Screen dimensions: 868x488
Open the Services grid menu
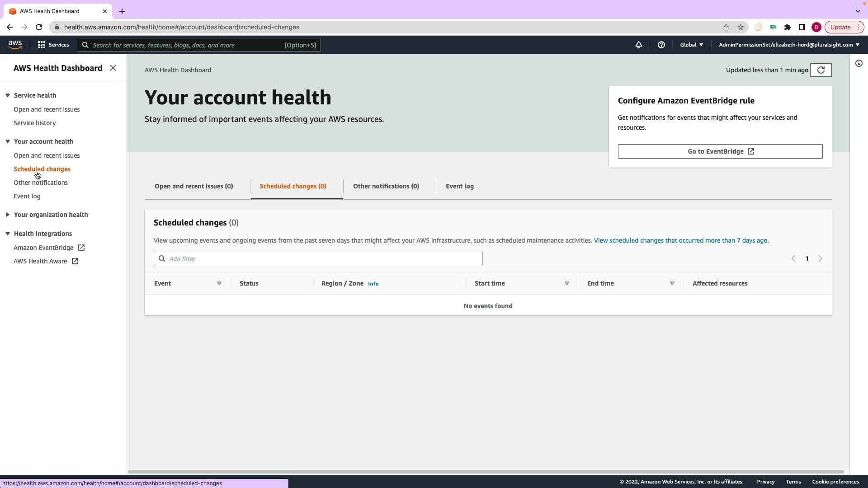click(x=53, y=45)
